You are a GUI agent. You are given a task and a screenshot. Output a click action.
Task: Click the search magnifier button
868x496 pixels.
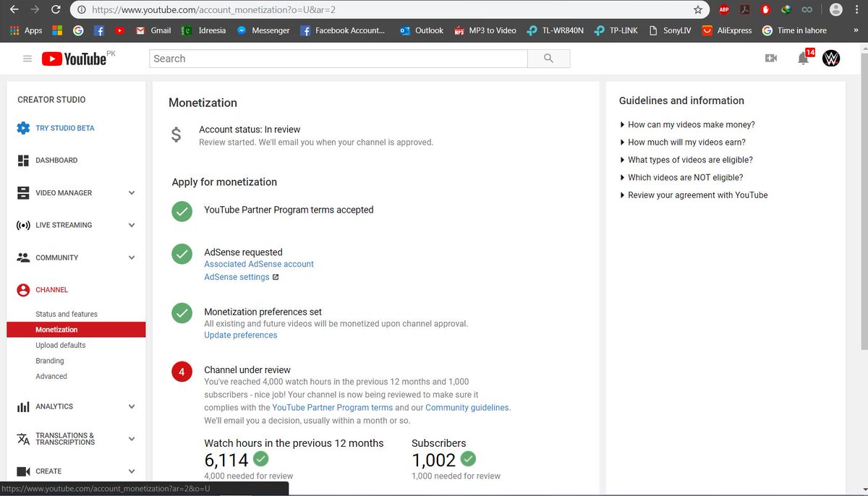pos(548,59)
